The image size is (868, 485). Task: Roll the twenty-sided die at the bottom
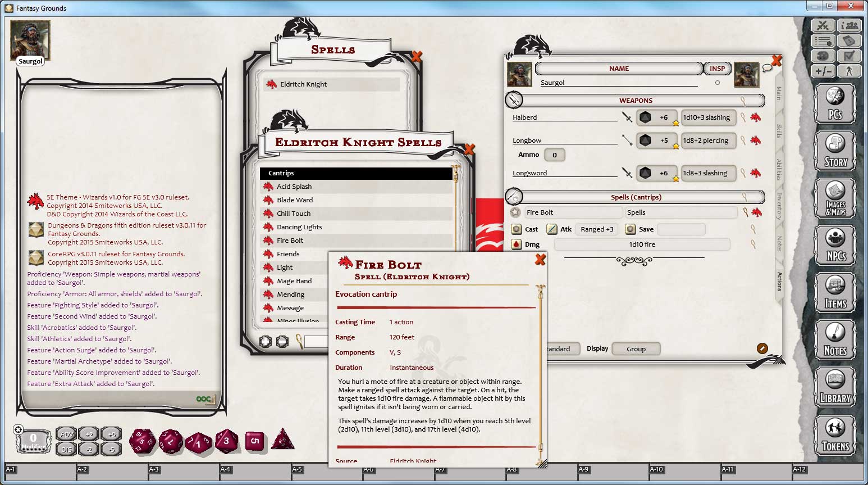pos(141,442)
